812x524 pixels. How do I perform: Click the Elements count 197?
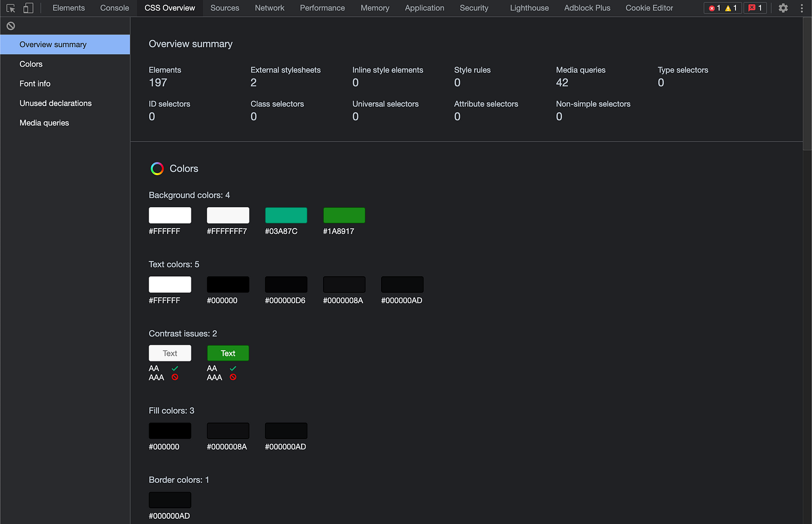click(x=158, y=82)
